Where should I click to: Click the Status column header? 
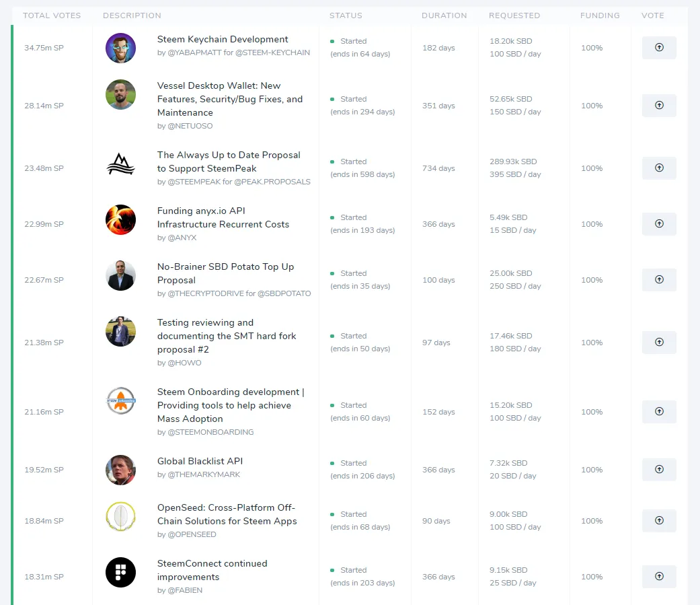click(x=346, y=15)
